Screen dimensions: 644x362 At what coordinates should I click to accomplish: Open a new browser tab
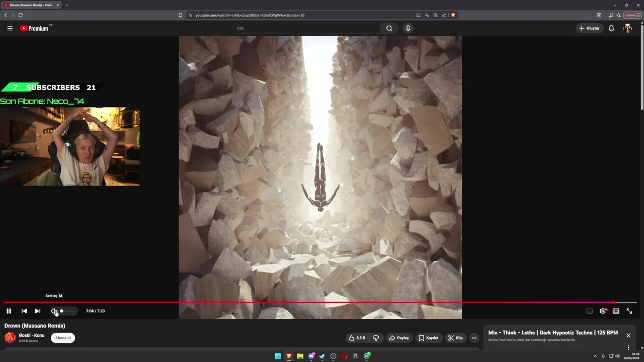coord(66,5)
